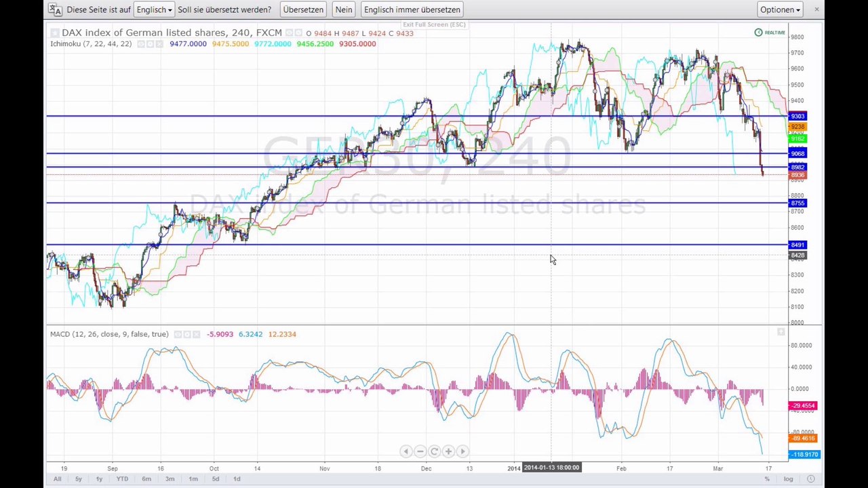Toggle percent scale mode

[767, 479]
